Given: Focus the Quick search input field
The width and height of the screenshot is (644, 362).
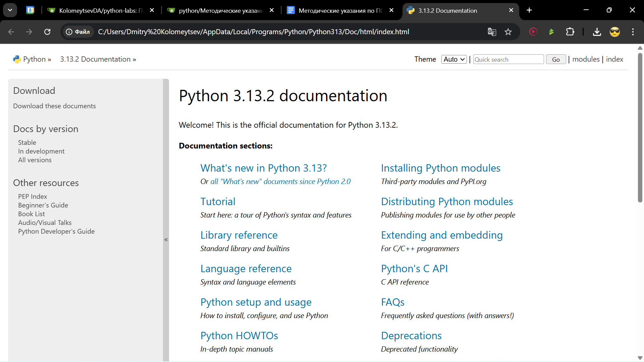Looking at the screenshot, I should (x=508, y=59).
